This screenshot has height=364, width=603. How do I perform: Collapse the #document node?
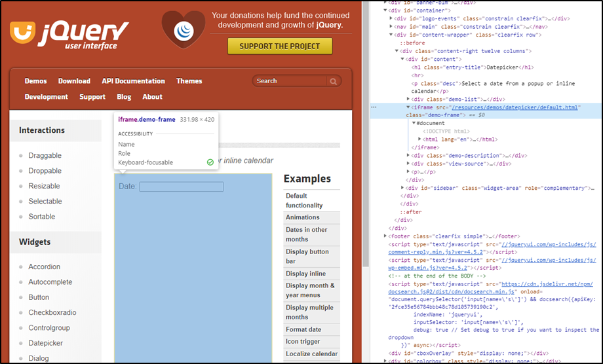[x=414, y=123]
